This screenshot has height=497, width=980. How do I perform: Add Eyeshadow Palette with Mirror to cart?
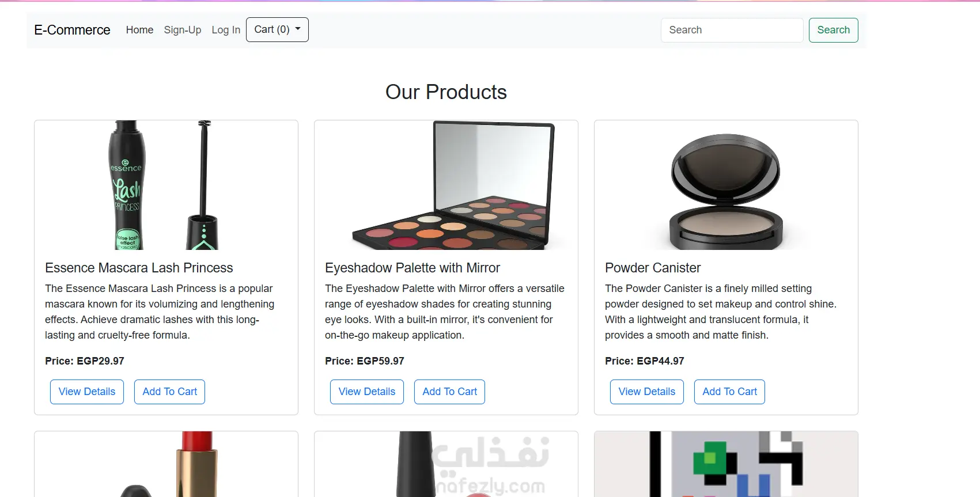point(450,392)
